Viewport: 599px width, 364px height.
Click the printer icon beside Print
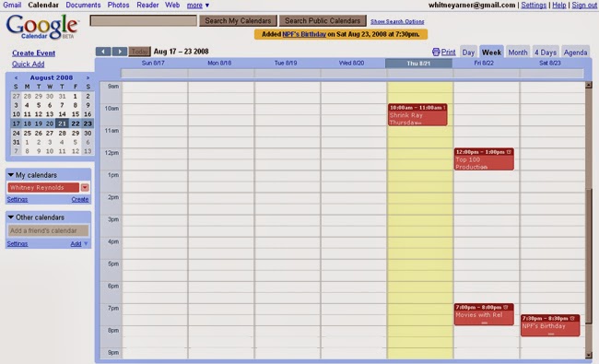tap(436, 52)
